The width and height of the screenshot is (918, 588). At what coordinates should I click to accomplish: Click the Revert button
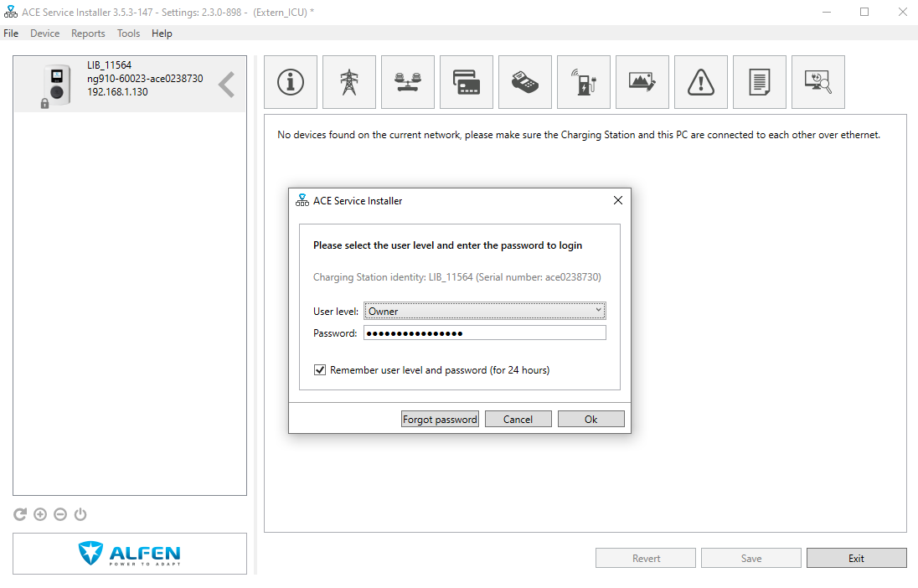(646, 558)
